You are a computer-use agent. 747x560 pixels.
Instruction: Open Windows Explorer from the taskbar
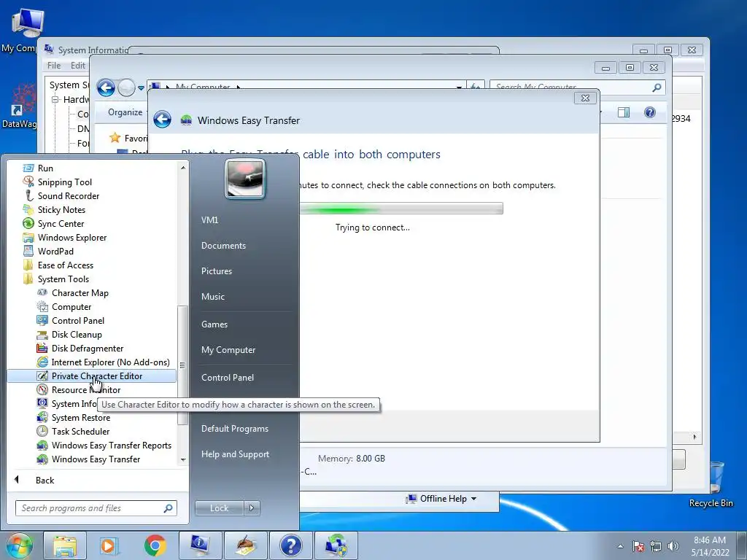pos(65,545)
